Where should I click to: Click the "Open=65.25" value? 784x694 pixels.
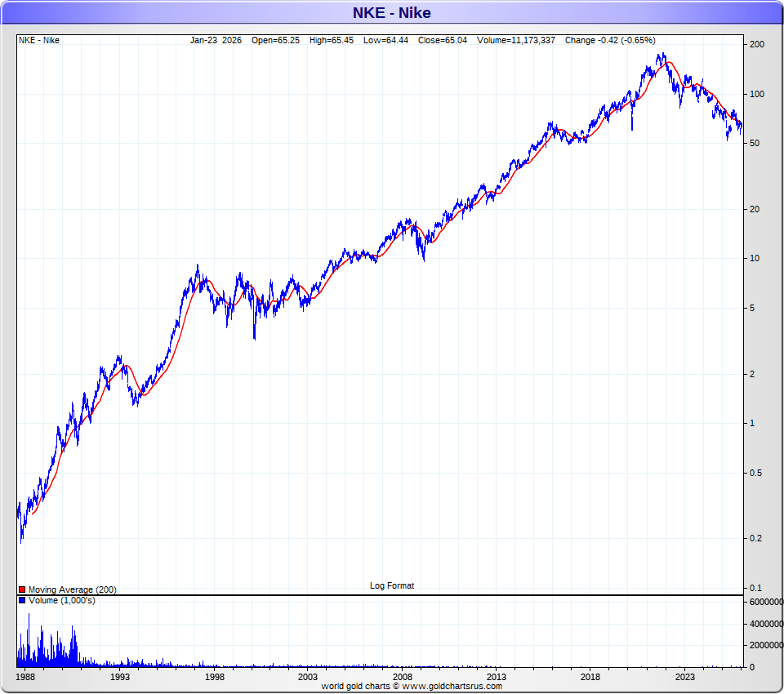(275, 40)
